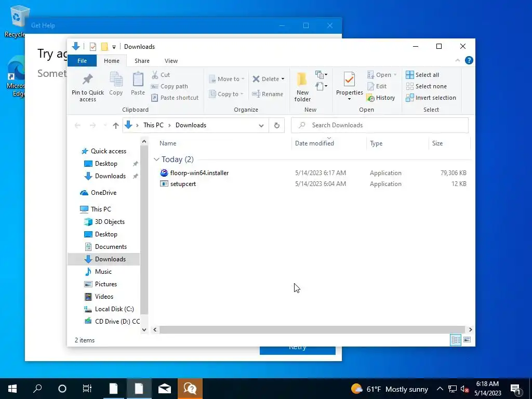
Task: Click This PC in address breadcrumb
Action: pos(153,125)
